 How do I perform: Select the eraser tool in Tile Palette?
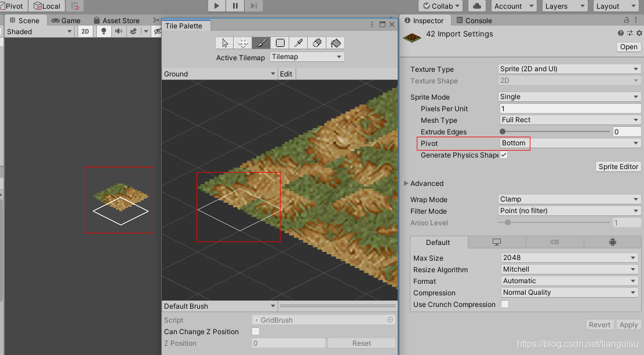pos(317,43)
